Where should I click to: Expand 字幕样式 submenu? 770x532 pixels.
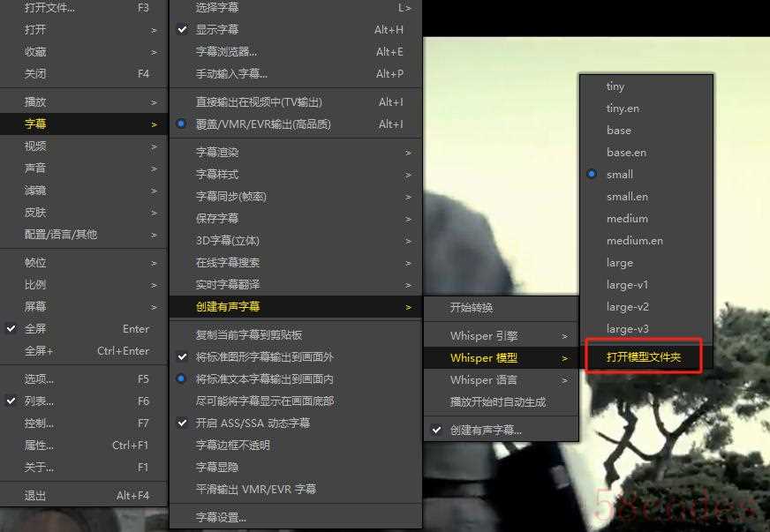tap(295, 175)
